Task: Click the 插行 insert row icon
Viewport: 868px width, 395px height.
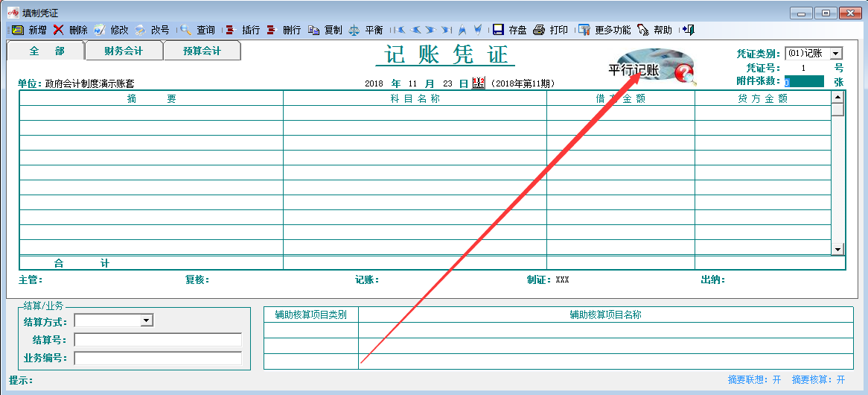Action: (x=231, y=30)
